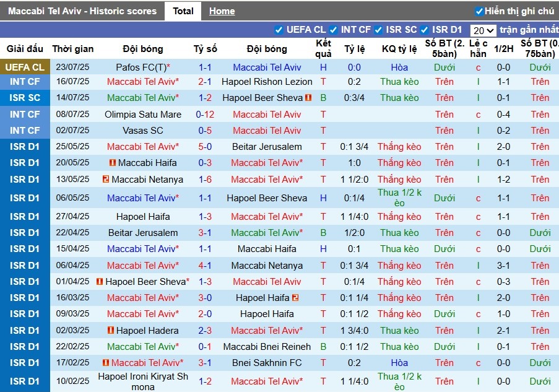Click the 1-6 score at Maccabi Netanya
This screenshot has width=559, height=392.
pos(205,180)
